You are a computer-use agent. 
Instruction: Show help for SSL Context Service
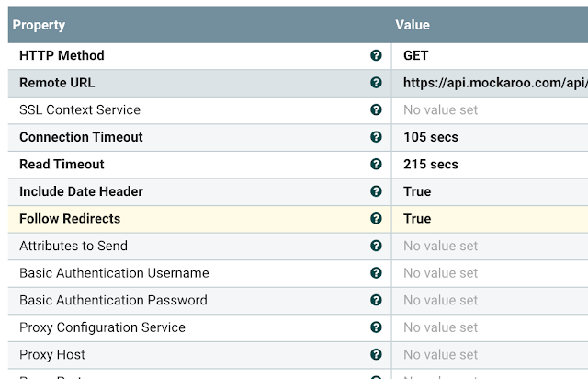(x=376, y=110)
